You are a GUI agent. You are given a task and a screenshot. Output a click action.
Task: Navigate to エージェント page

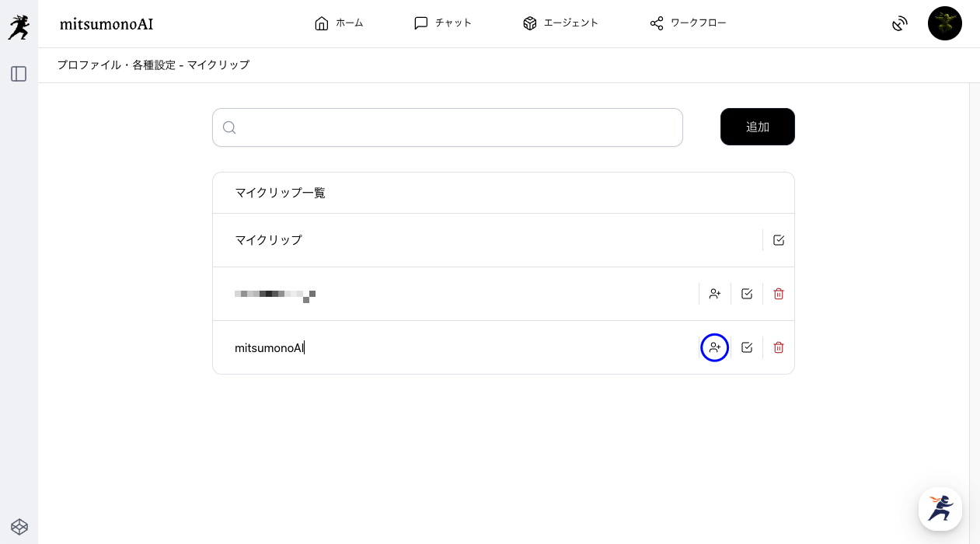coord(560,23)
